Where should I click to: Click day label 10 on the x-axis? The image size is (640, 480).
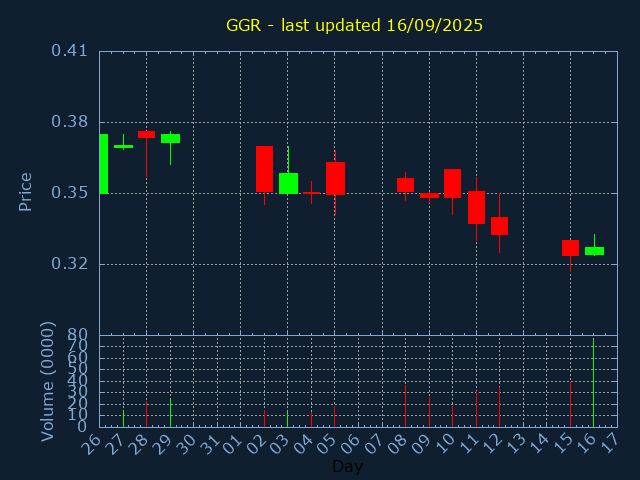pyautogui.click(x=444, y=444)
